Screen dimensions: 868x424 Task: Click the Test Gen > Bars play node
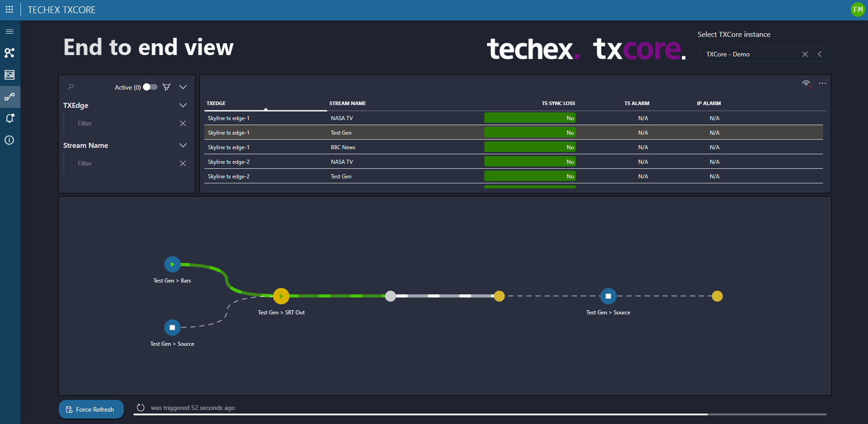[172, 264]
